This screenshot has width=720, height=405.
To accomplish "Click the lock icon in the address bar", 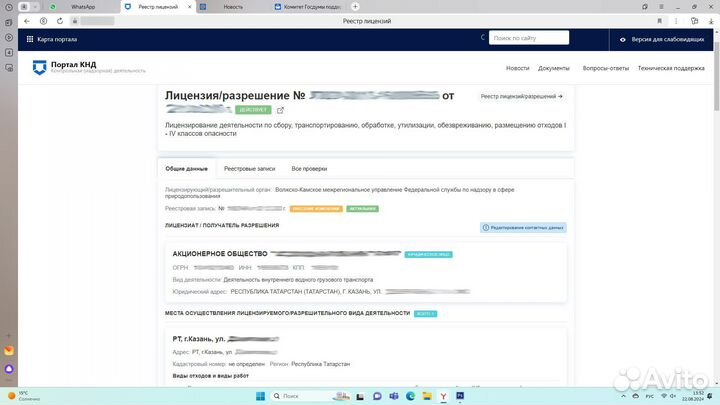I will (x=75, y=21).
